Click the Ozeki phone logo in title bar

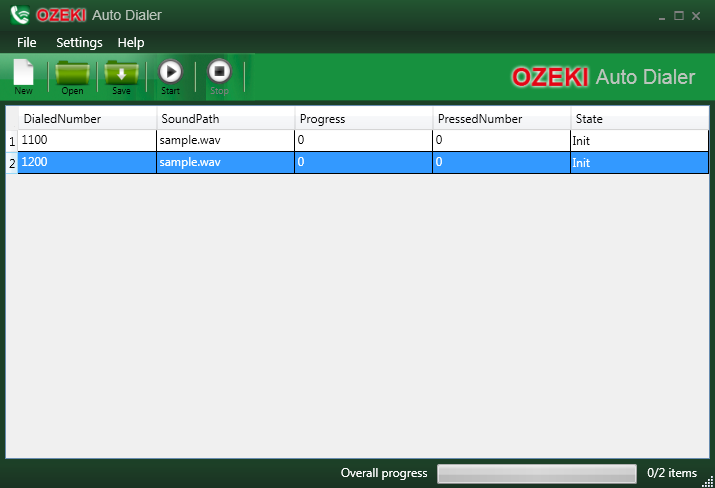pyautogui.click(x=20, y=15)
